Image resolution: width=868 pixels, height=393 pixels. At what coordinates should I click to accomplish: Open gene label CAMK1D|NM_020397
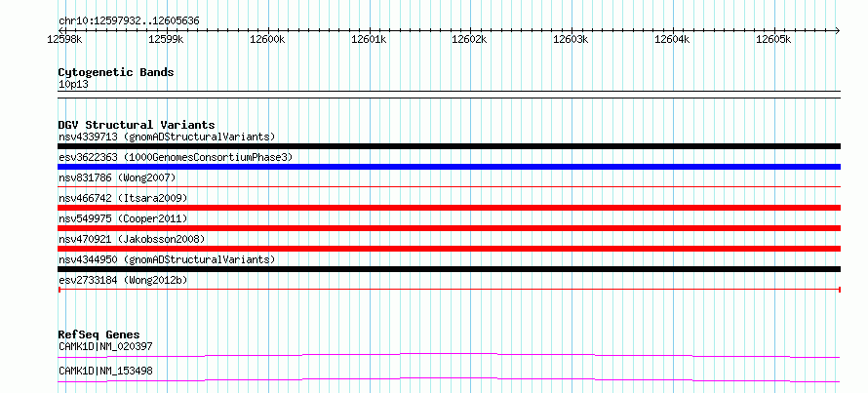tap(105, 346)
